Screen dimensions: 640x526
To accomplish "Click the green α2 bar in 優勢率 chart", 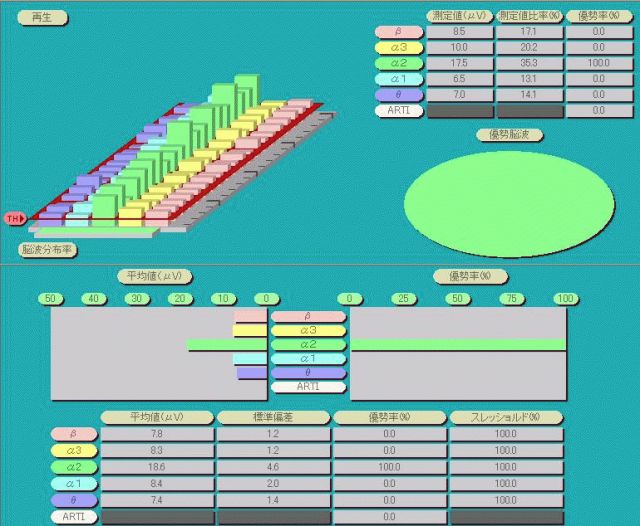I will coord(457,344).
